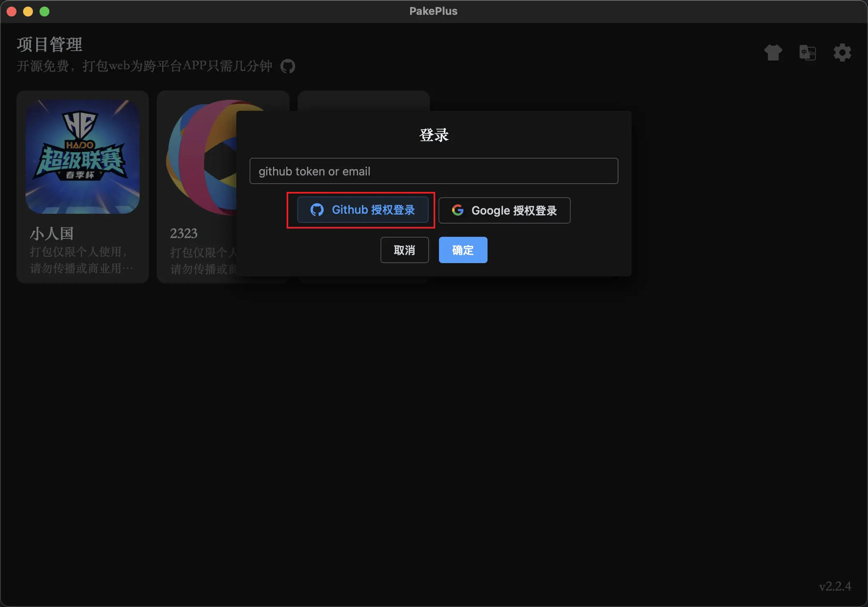Open the 小人国 project thumbnail
Image resolution: width=868 pixels, height=607 pixels.
coord(82,156)
